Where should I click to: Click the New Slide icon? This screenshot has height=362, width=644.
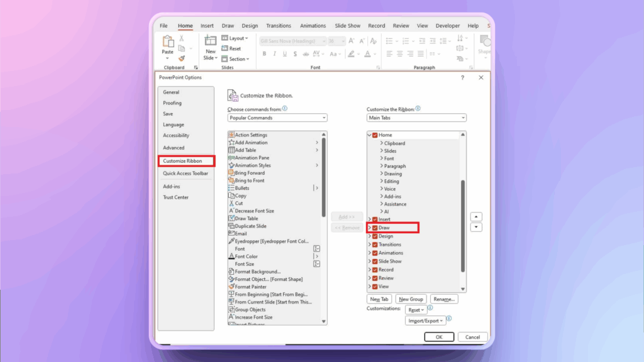point(210,41)
